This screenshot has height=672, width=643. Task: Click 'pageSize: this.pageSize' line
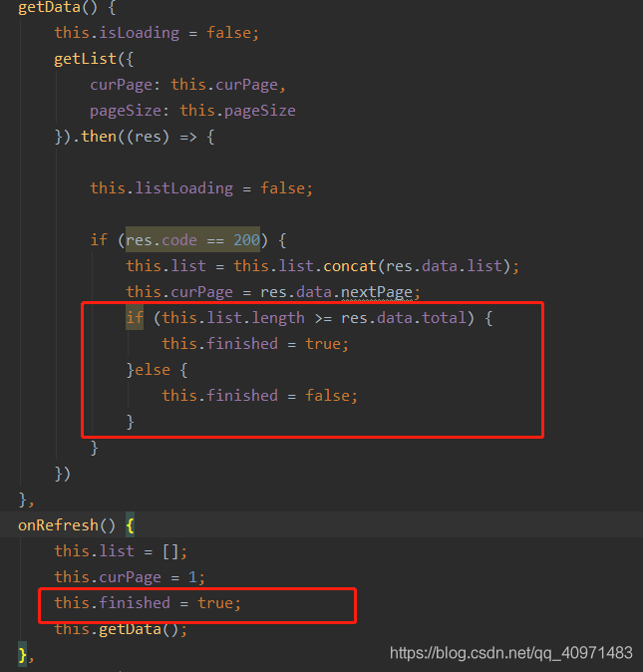192,111
